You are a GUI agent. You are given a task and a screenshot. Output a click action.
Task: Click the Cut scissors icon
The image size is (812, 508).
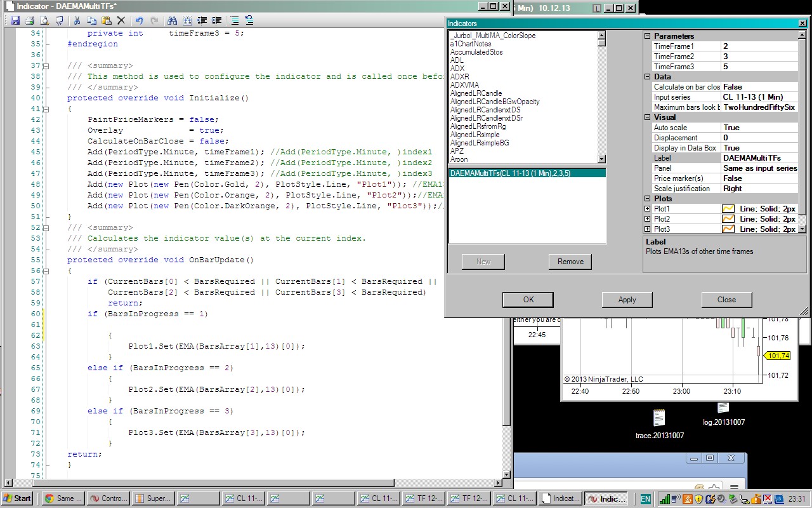pyautogui.click(x=77, y=20)
